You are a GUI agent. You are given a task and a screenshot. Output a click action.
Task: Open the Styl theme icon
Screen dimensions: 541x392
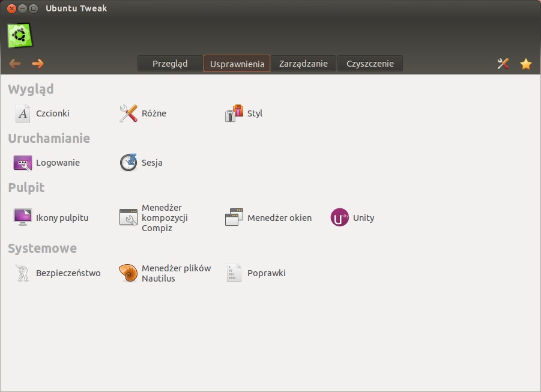point(234,113)
